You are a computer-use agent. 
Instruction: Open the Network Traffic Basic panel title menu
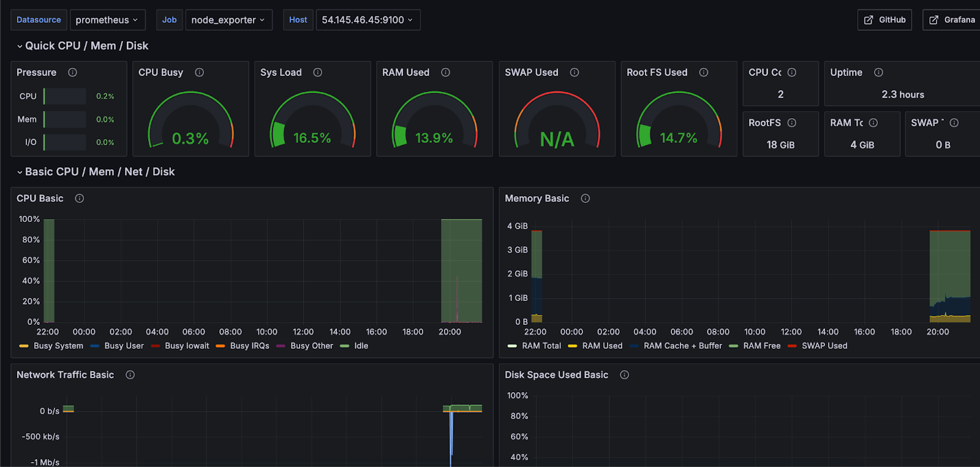65,375
